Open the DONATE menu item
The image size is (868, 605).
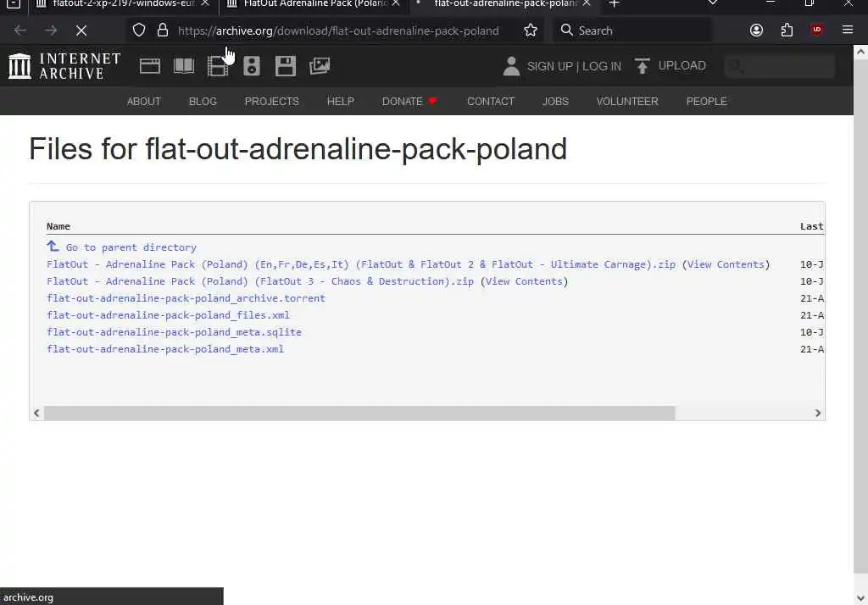click(409, 102)
